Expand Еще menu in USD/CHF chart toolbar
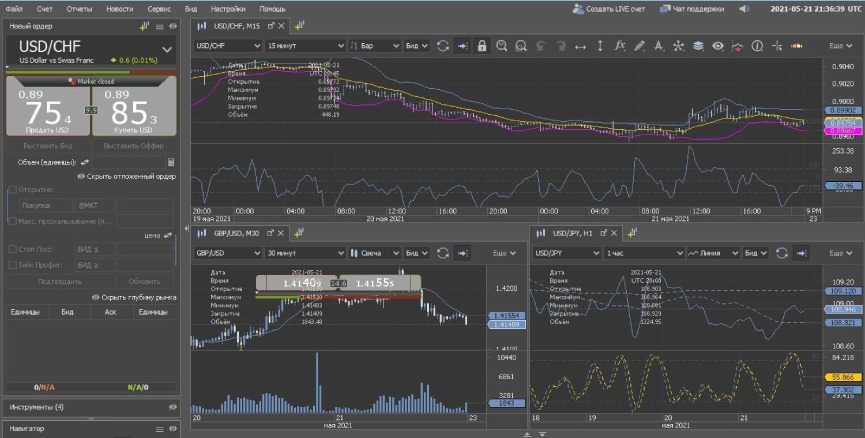This screenshot has height=438, width=865. point(841,46)
